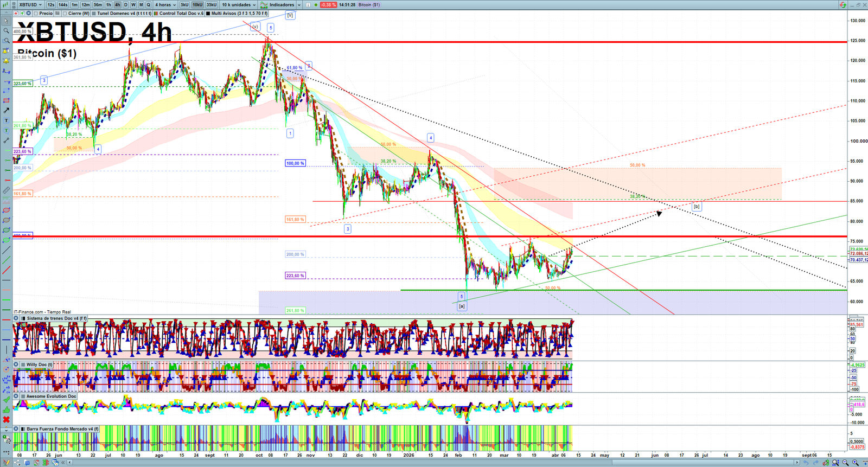Click the Multi Avisos indicator label

(239, 14)
